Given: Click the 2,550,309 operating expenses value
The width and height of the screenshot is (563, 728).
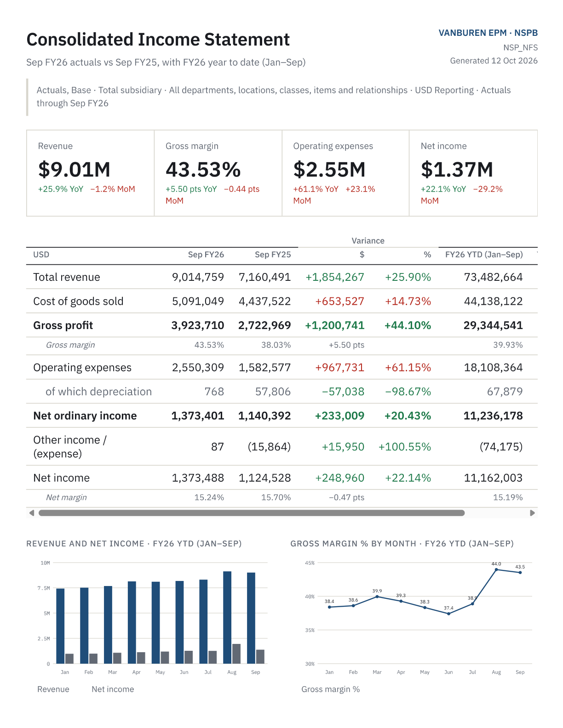Looking at the screenshot, I should (198, 368).
